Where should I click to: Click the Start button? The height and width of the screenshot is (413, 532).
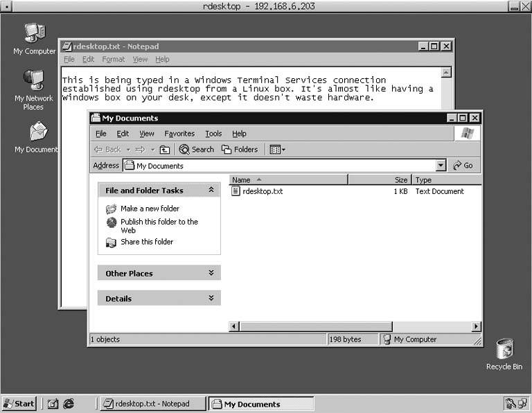(19, 403)
